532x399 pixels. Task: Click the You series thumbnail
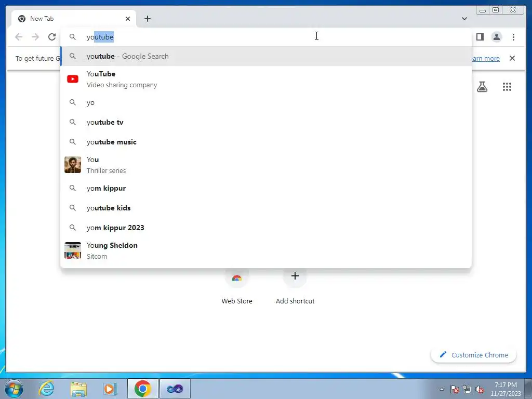point(73,165)
